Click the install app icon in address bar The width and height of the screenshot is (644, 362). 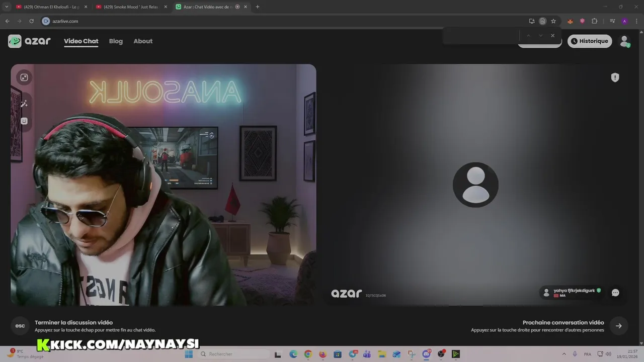tap(532, 21)
